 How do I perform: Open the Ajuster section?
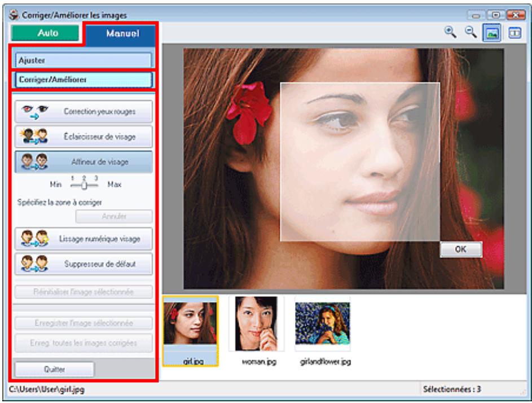(x=83, y=60)
